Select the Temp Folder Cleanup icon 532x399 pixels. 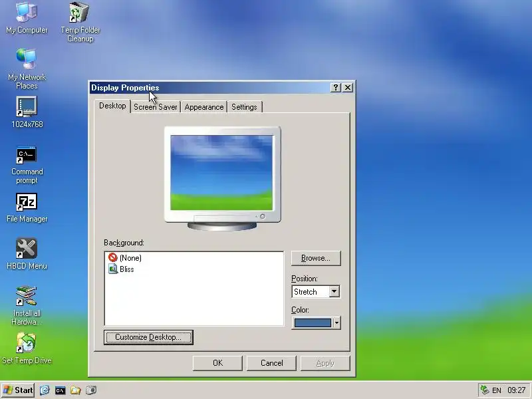(x=80, y=22)
